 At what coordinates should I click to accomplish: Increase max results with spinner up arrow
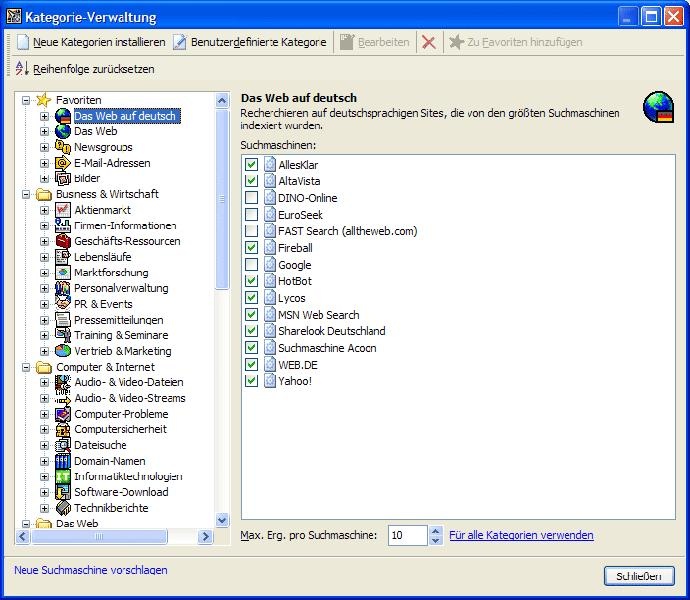[x=435, y=531]
